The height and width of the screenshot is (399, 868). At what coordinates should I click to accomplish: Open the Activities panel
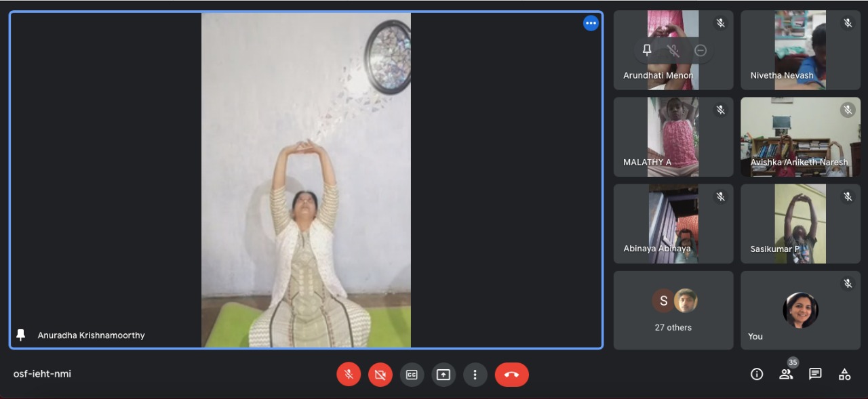[x=844, y=374]
